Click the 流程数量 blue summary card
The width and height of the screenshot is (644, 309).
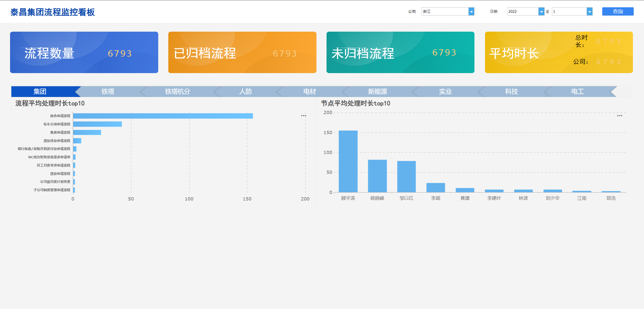point(84,53)
